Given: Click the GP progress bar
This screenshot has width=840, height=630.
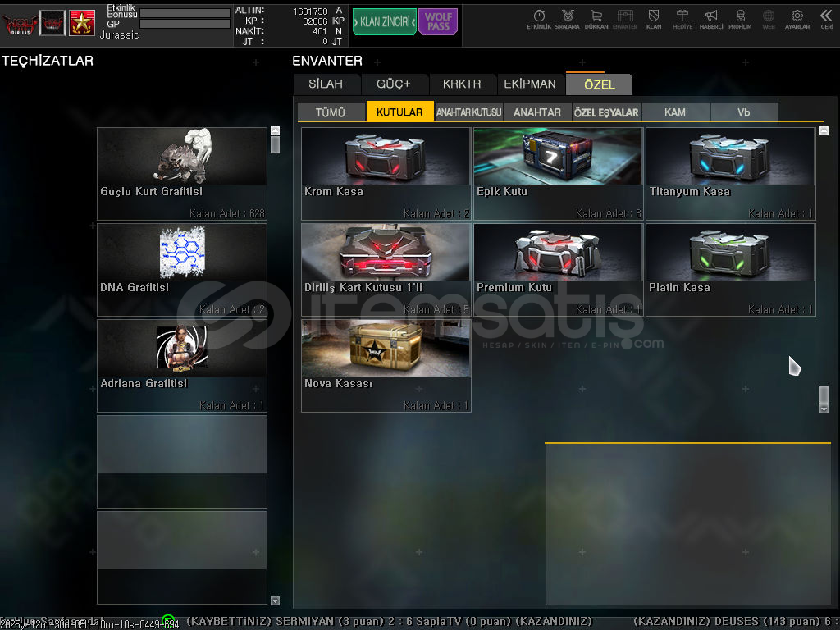Looking at the screenshot, I should click(185, 24).
